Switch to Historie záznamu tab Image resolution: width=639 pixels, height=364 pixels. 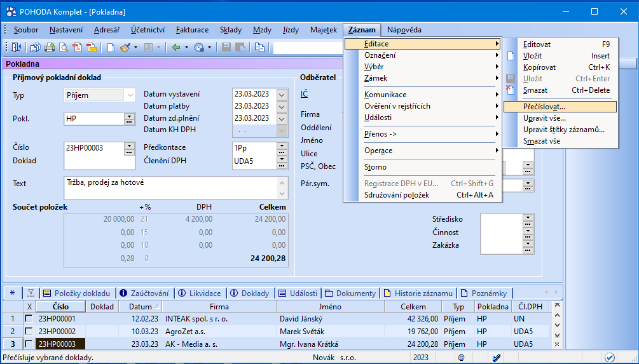click(419, 293)
